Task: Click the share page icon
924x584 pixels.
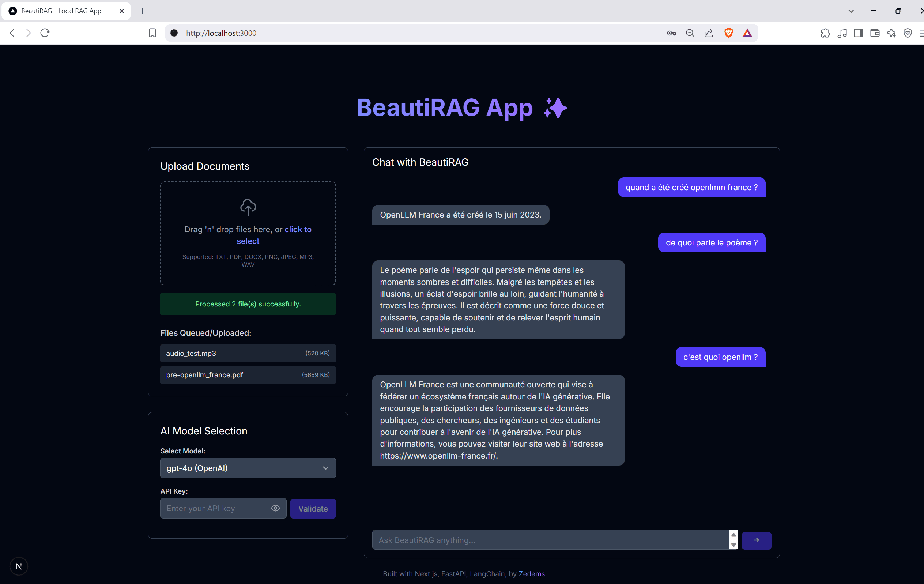Action: click(x=708, y=33)
